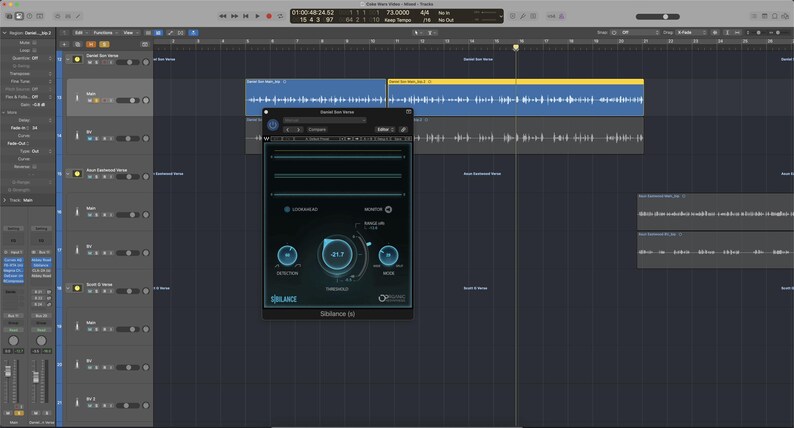This screenshot has width=794, height=428.
Task: Toggle Solo mode icon in control bar
Action: point(533,16)
